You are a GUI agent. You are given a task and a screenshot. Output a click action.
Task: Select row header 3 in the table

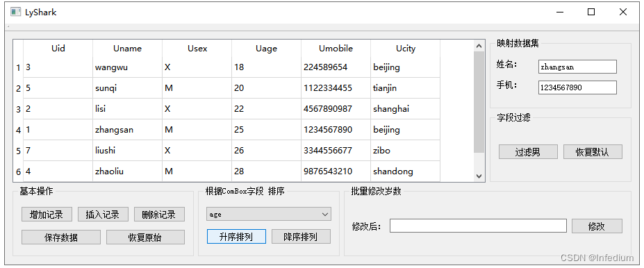(18, 109)
